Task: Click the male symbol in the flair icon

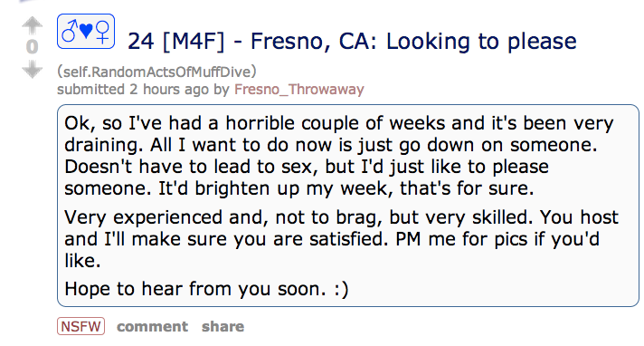Action: tap(70, 32)
